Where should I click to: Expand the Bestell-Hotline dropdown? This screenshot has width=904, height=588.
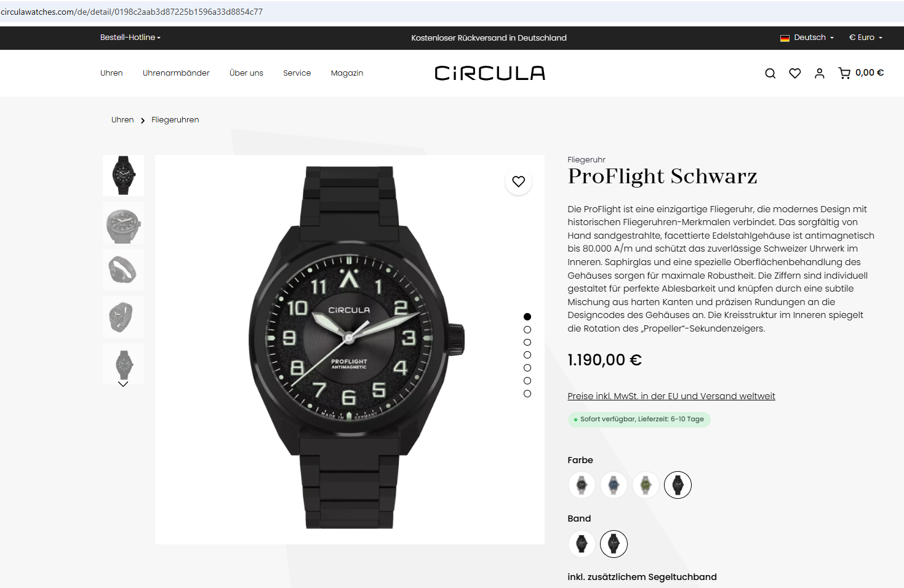(130, 38)
